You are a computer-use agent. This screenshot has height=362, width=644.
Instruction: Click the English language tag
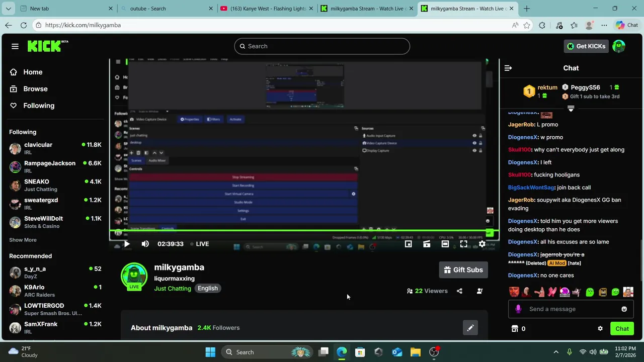(x=208, y=289)
